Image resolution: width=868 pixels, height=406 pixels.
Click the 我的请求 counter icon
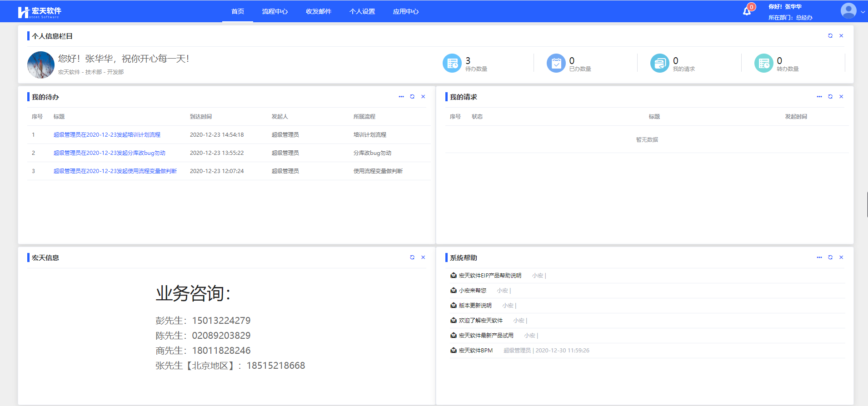(x=659, y=63)
